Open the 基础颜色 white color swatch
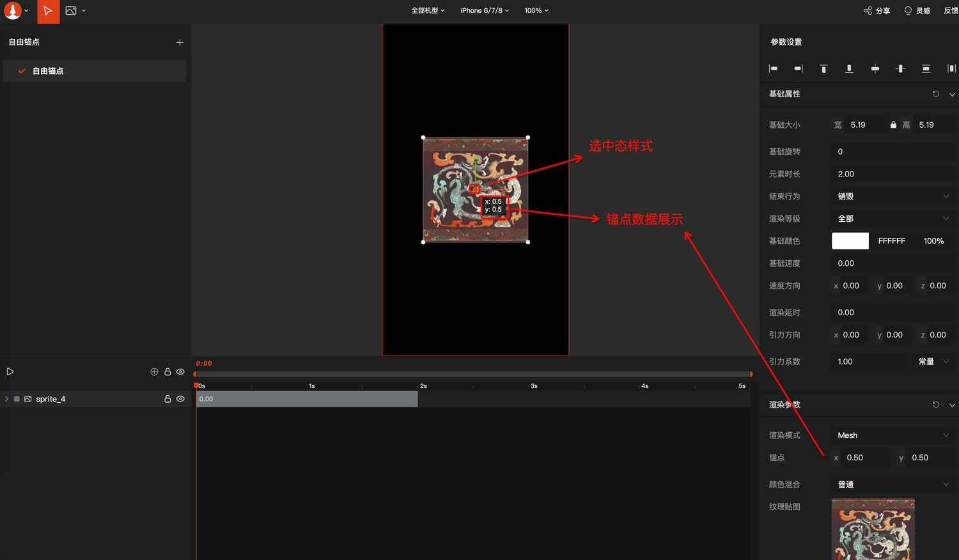Viewport: 959px width, 560px height. [x=850, y=241]
